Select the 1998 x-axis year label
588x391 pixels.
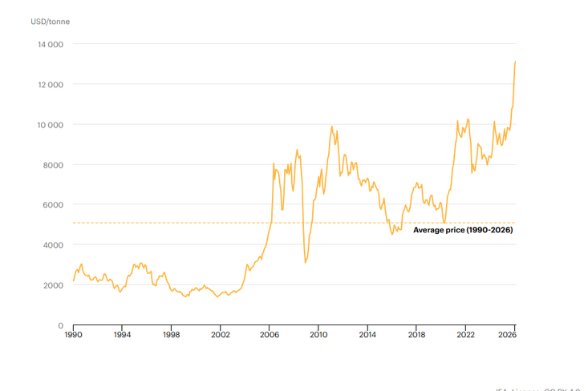click(171, 335)
